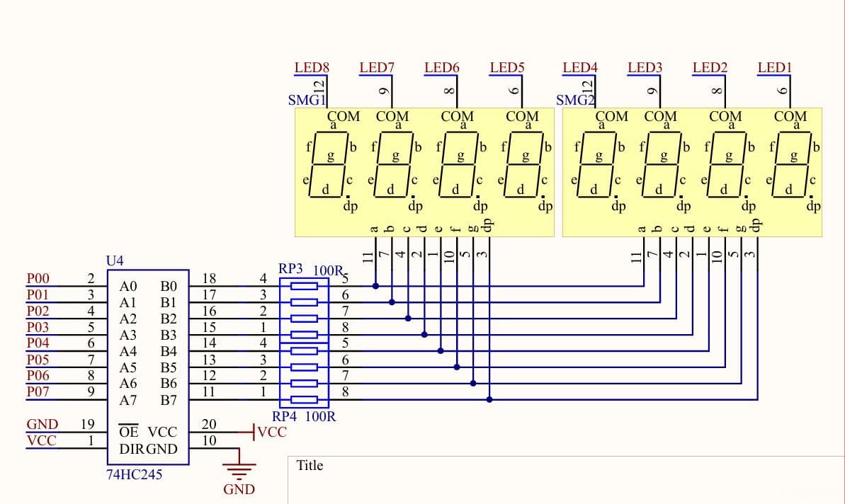The height and width of the screenshot is (504, 845).
Task: Click the pin number 19 beside U4
Action: [x=88, y=424]
